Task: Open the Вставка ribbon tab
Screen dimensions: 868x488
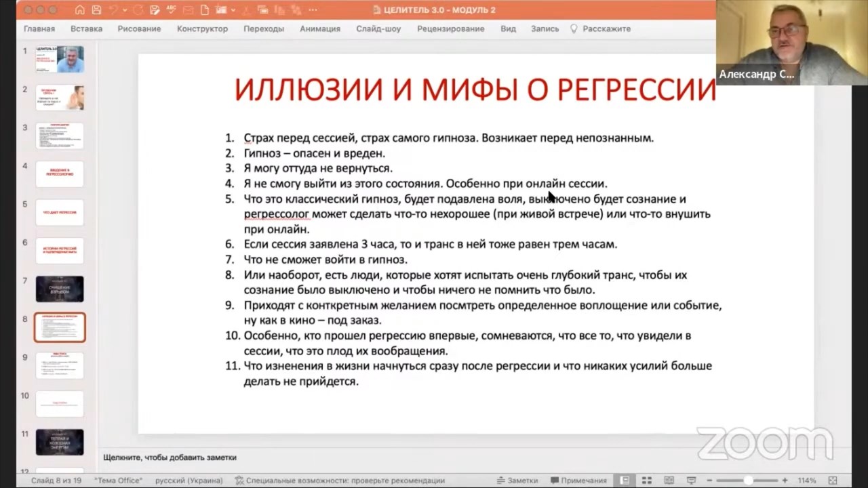Action: click(86, 28)
